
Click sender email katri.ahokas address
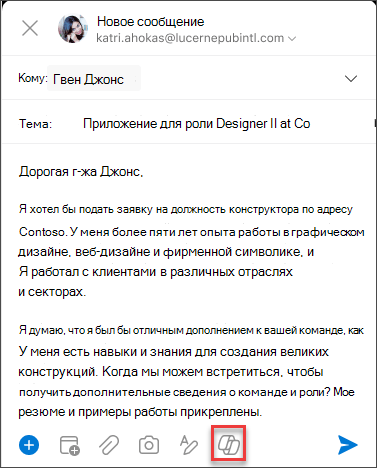[190, 38]
